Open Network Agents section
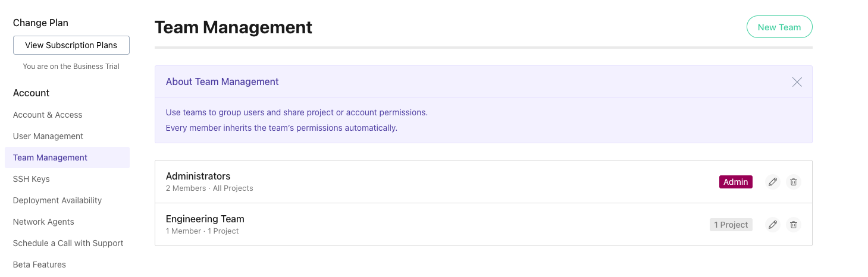The image size is (868, 277). click(43, 222)
